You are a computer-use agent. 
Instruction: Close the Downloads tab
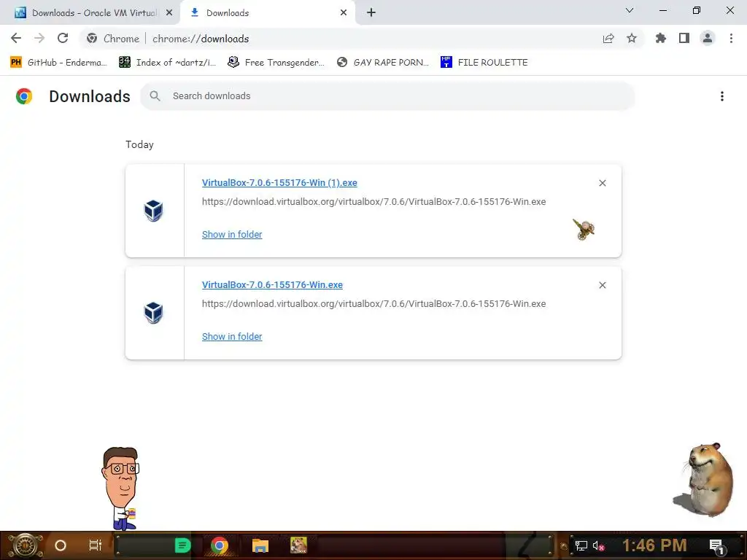tap(344, 13)
